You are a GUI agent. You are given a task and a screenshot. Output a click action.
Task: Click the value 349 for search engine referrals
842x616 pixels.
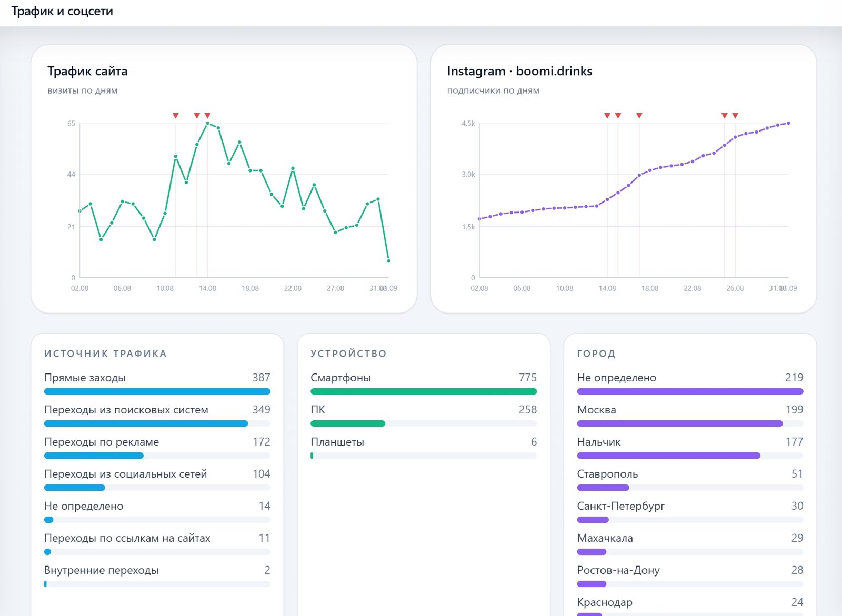click(x=261, y=410)
